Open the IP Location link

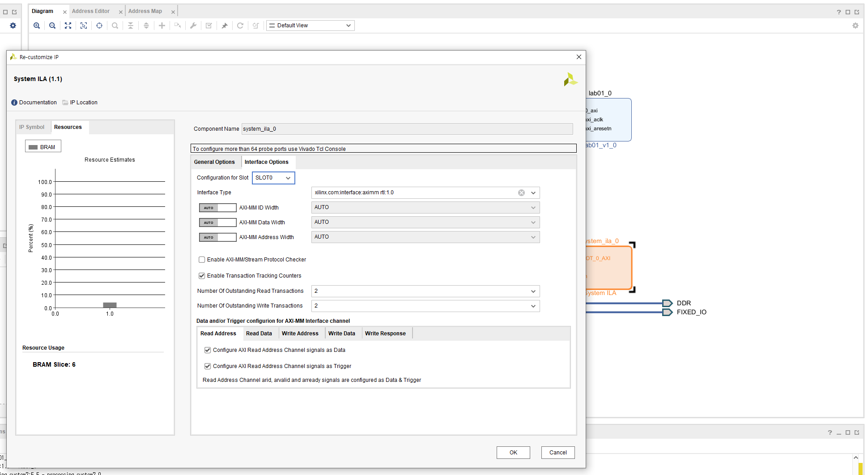coord(84,103)
